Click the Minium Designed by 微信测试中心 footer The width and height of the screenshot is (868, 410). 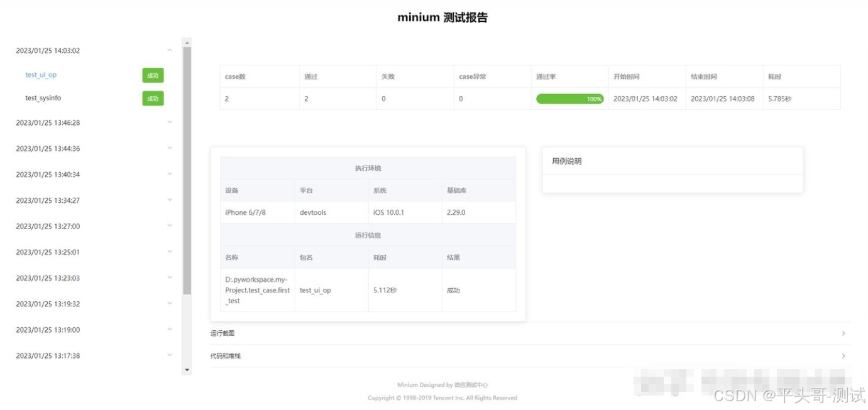(x=442, y=385)
